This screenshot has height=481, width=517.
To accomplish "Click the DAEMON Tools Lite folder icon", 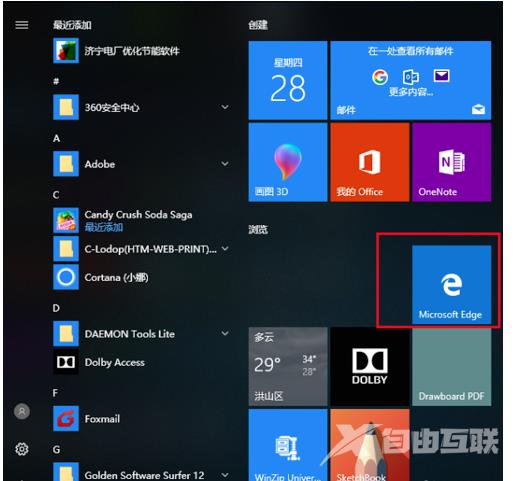I will point(66,334).
